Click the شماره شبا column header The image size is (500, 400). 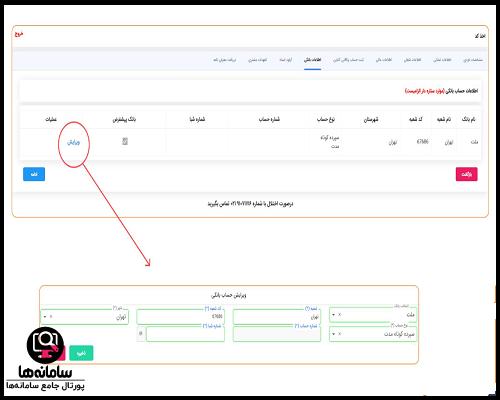click(197, 119)
